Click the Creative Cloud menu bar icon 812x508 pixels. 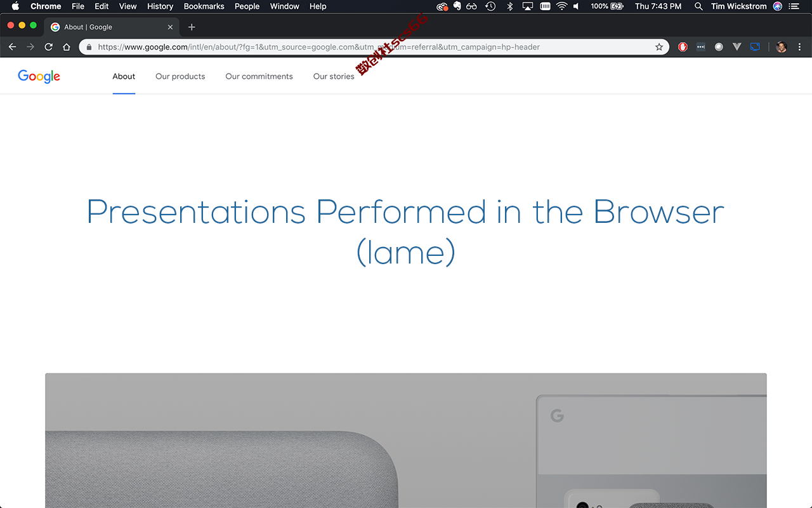(442, 6)
